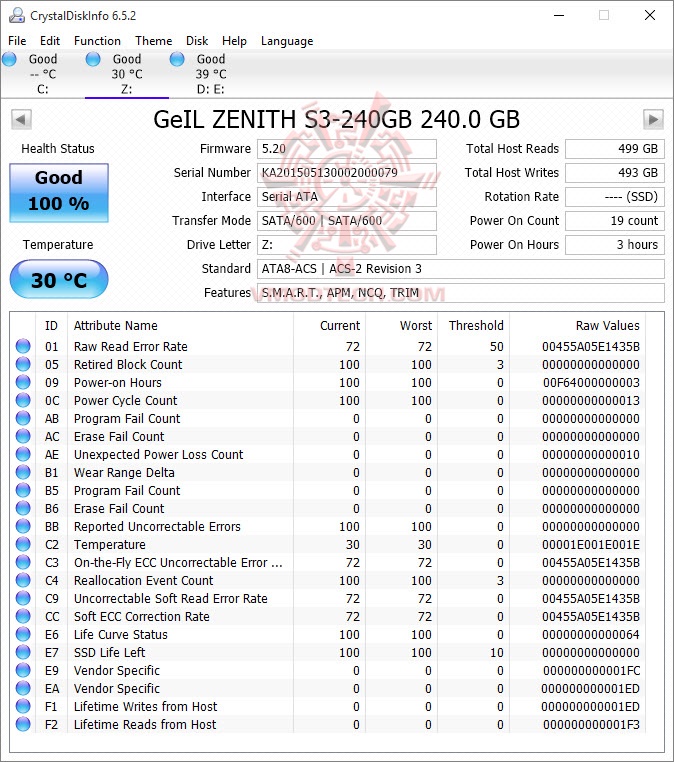The width and height of the screenshot is (674, 762).
Task: Click the Interface field showing Serial ATA
Action: click(x=346, y=197)
